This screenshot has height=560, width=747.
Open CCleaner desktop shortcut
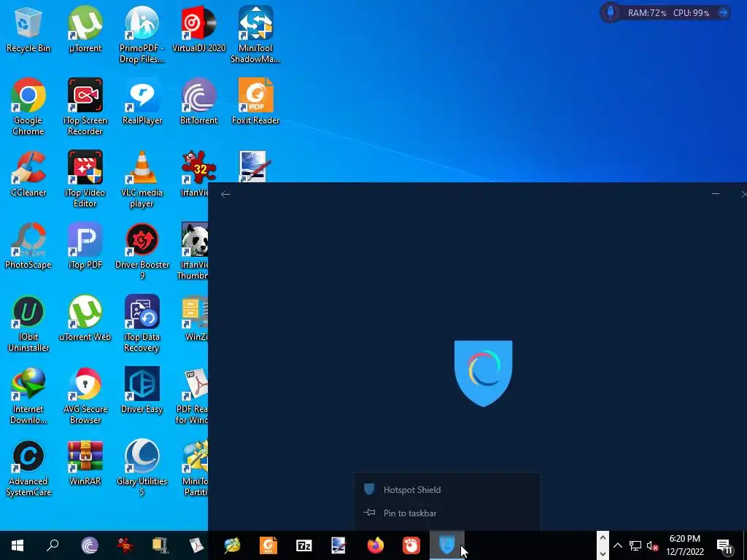(28, 175)
